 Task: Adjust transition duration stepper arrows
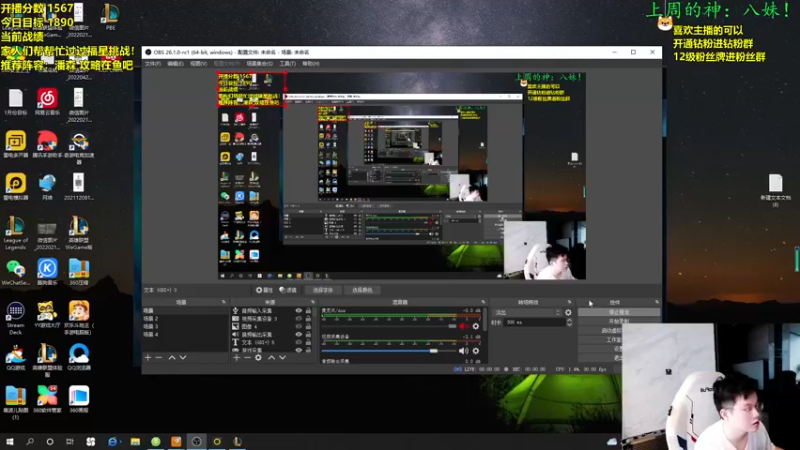tap(569, 322)
